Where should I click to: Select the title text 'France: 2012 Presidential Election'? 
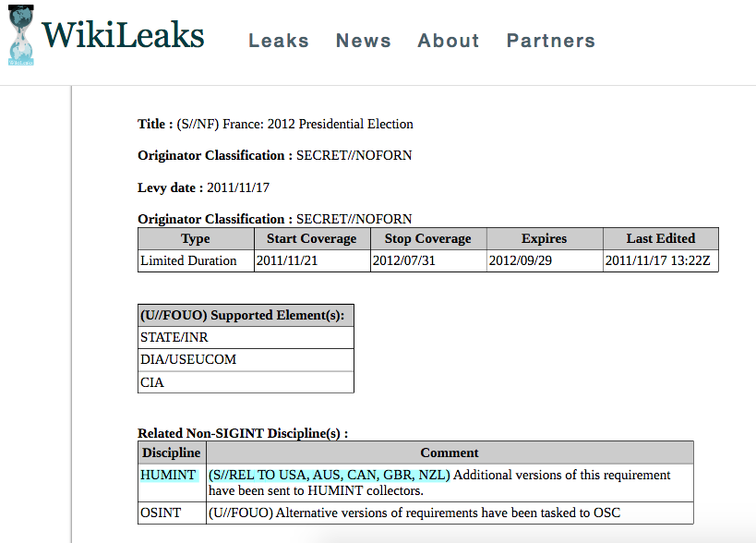pos(318,124)
